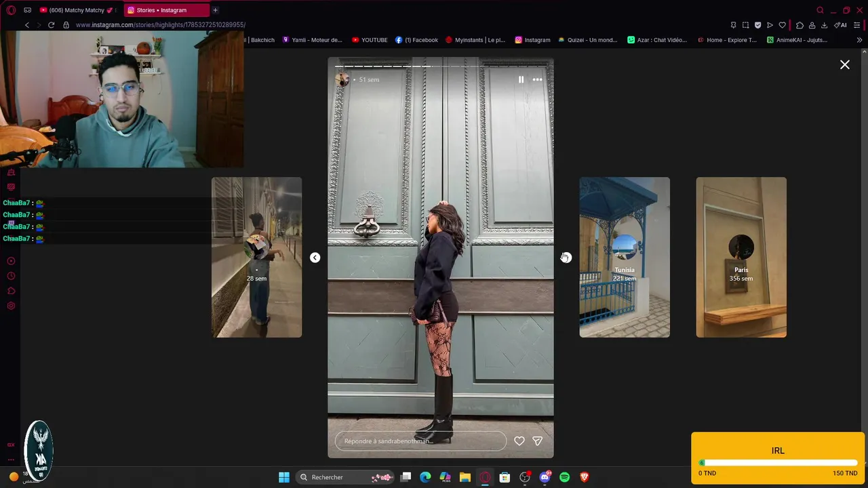
Task: Open Discord from the taskbar
Action: click(545, 477)
